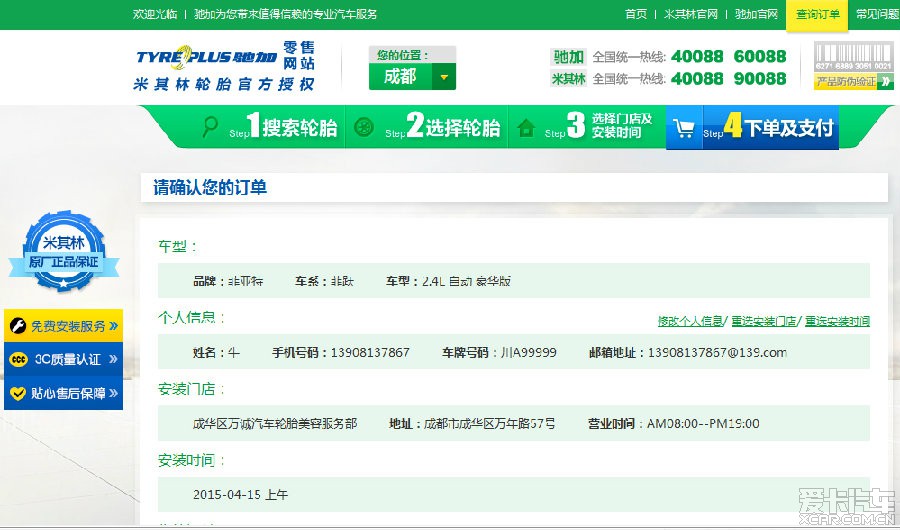Click car model 2.4L 自动 豪华版
900x530 pixels.
click(x=466, y=281)
